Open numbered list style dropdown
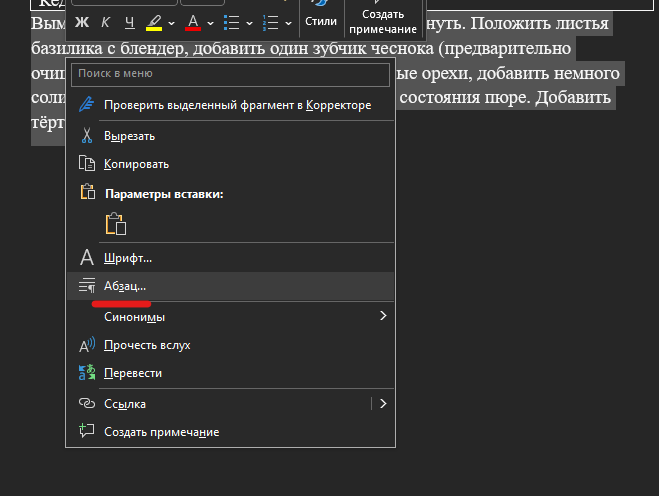The width and height of the screenshot is (659, 496). 288,23
